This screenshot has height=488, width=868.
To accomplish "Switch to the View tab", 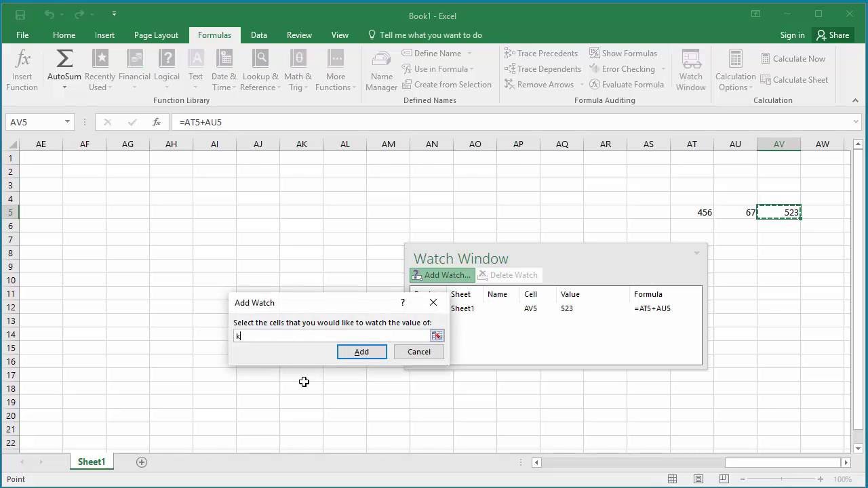I will (x=340, y=35).
